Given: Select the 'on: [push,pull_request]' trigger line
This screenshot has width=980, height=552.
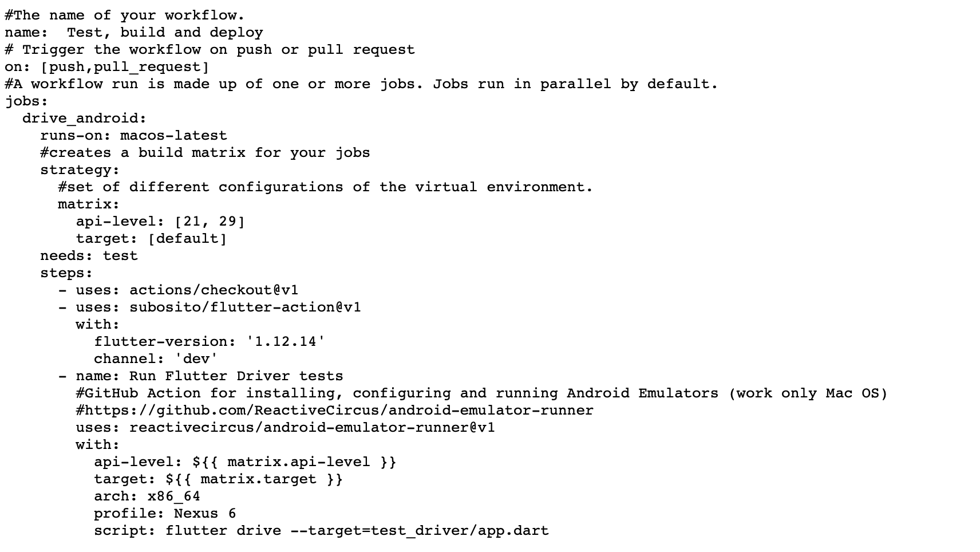Looking at the screenshot, I should click(x=107, y=67).
